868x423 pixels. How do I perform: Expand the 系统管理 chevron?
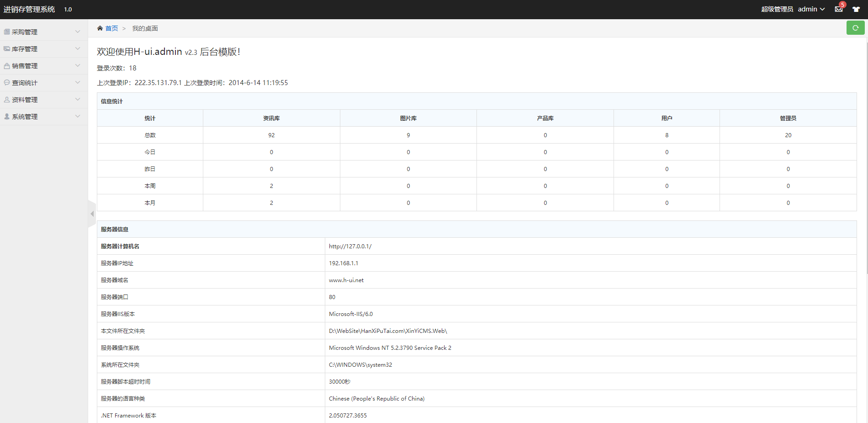(x=78, y=116)
